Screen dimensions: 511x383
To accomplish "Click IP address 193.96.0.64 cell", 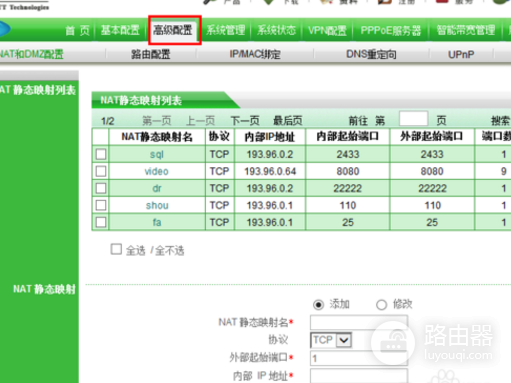I will 270,171.
